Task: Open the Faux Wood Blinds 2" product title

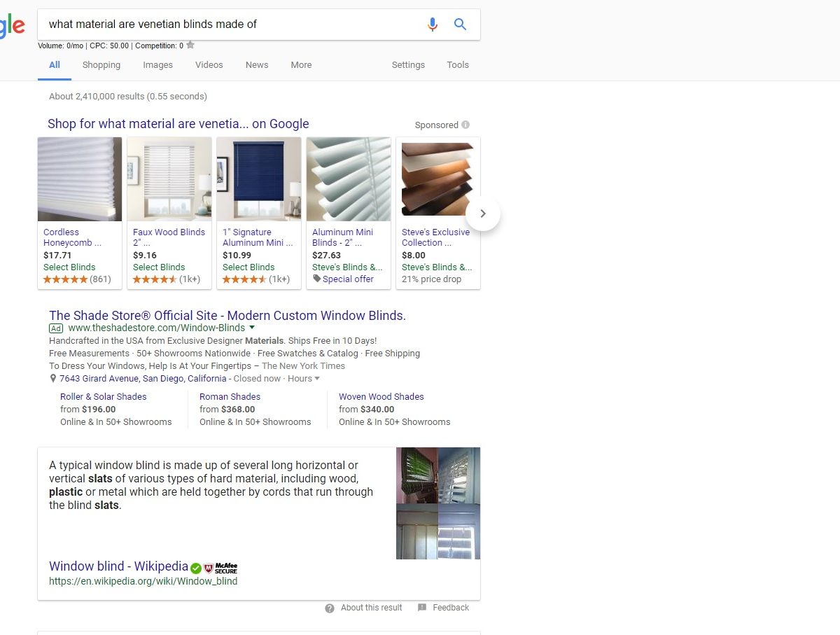Action: 169,237
